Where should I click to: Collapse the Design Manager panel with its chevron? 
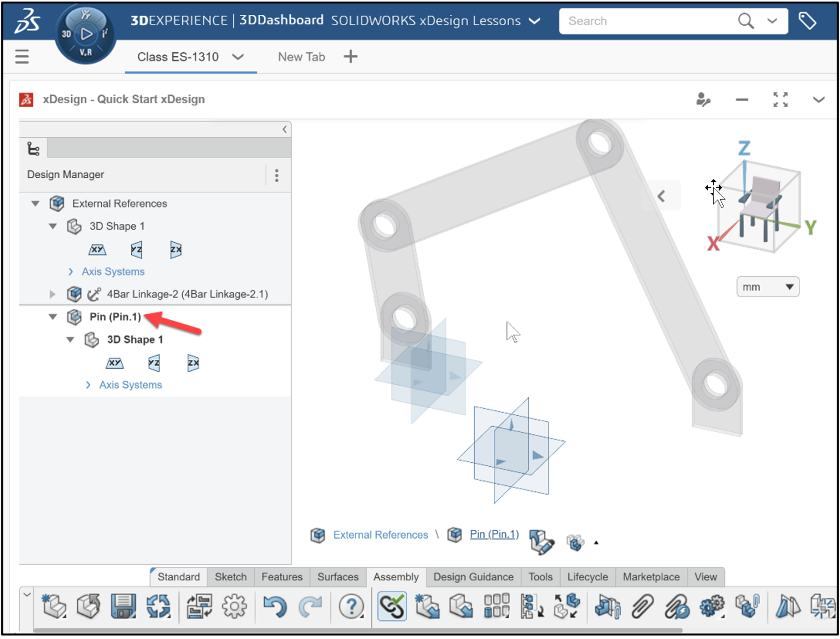tap(284, 129)
